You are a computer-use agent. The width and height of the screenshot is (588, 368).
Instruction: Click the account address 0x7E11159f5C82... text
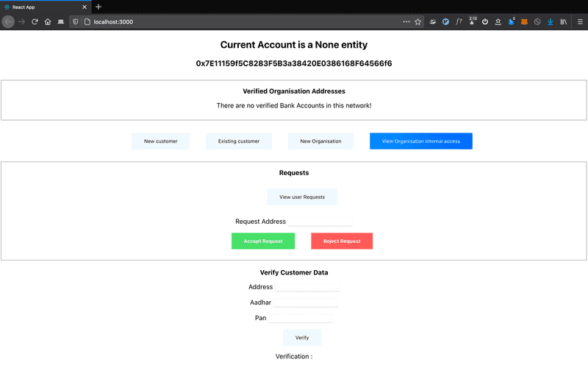pyautogui.click(x=294, y=63)
